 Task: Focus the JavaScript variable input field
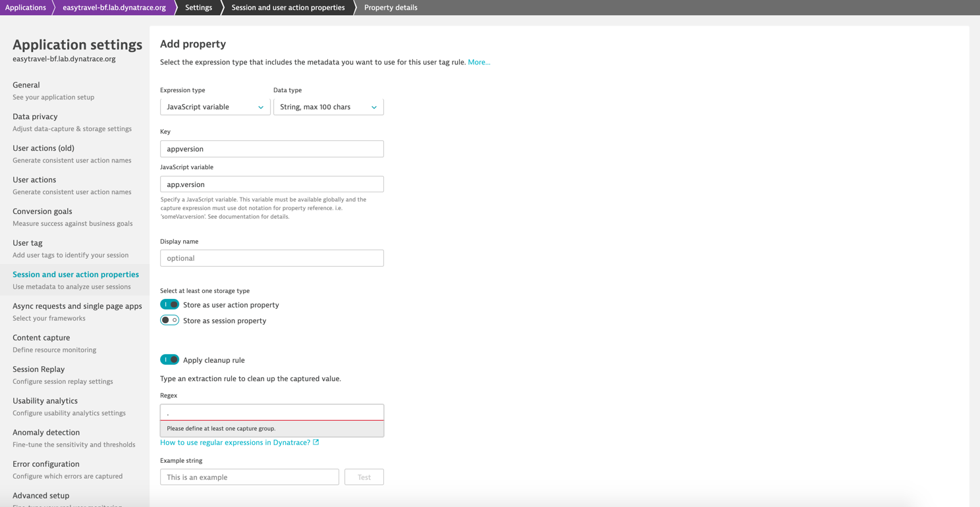pyautogui.click(x=272, y=184)
